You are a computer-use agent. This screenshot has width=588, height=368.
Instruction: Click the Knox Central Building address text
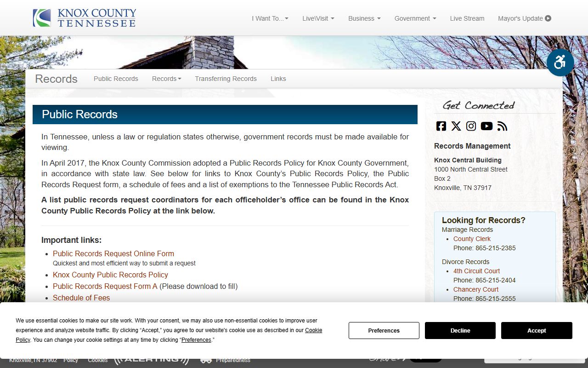[x=468, y=160]
